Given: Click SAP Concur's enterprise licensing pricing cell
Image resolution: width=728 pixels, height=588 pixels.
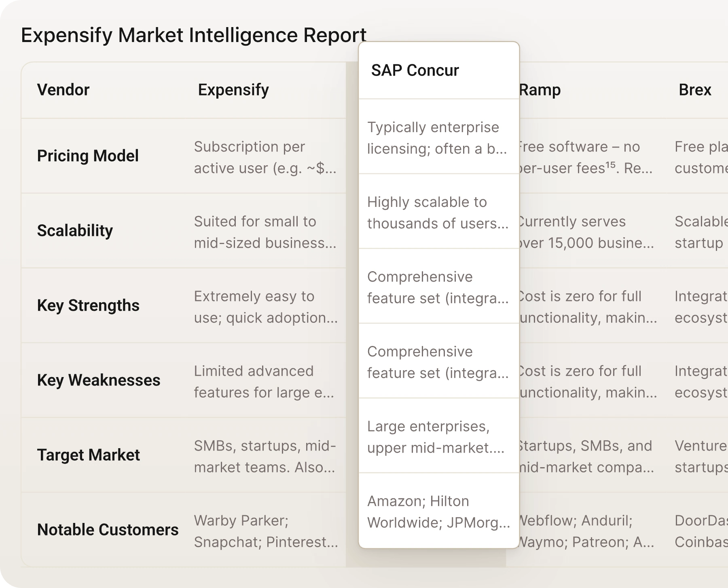Looking at the screenshot, I should click(437, 138).
